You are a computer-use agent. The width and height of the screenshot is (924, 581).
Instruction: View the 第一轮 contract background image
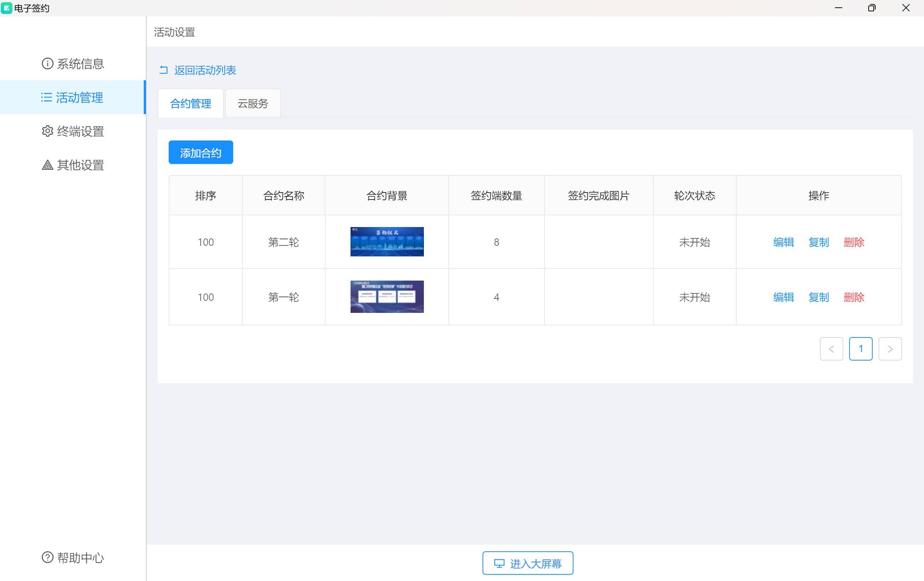click(386, 296)
